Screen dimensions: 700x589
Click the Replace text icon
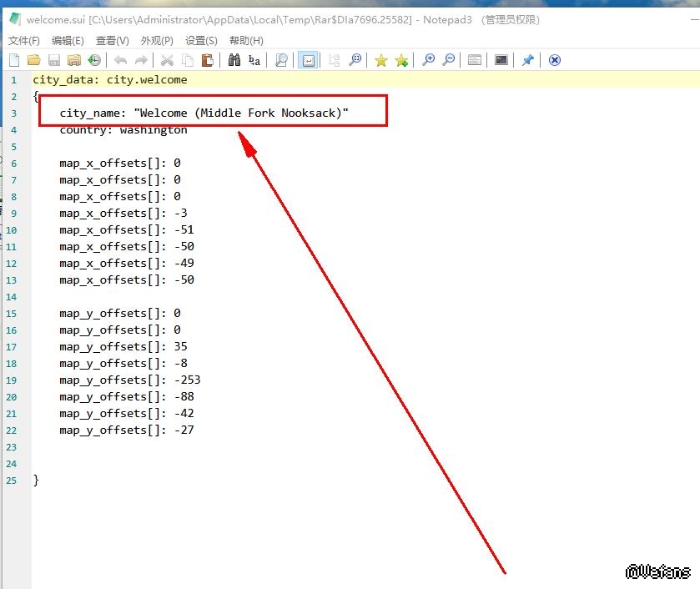254,60
